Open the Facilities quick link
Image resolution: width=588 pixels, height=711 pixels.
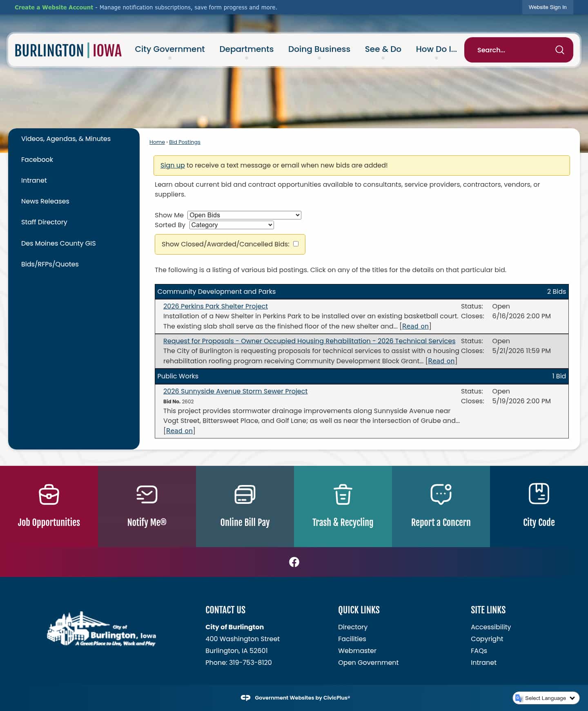(352, 639)
